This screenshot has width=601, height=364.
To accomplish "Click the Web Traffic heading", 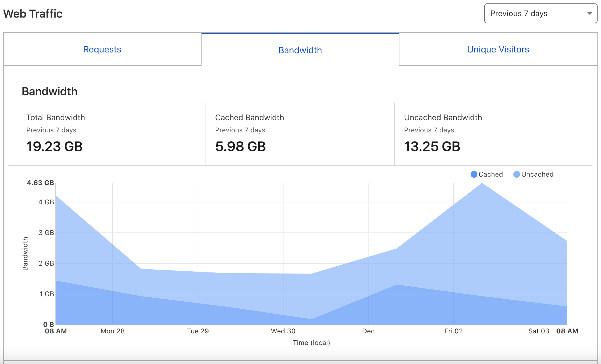I will (x=33, y=14).
